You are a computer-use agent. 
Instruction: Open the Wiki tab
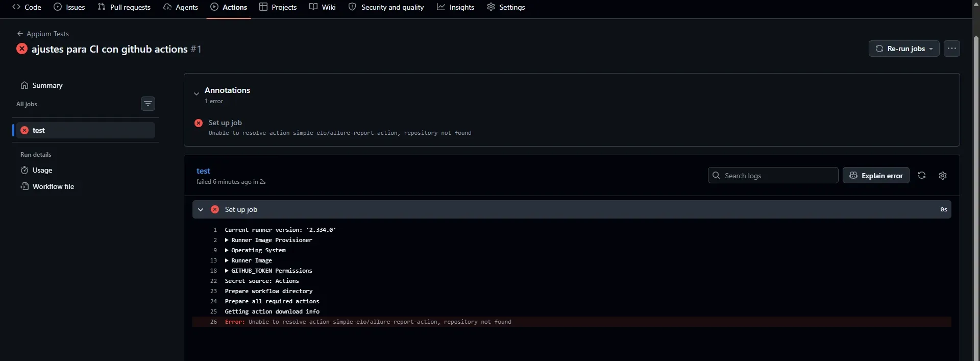(323, 7)
